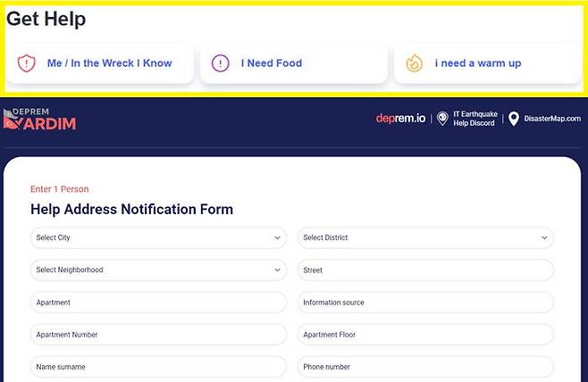The height and width of the screenshot is (382, 588).
Task: Focus the Apartment text field
Action: 158,303
